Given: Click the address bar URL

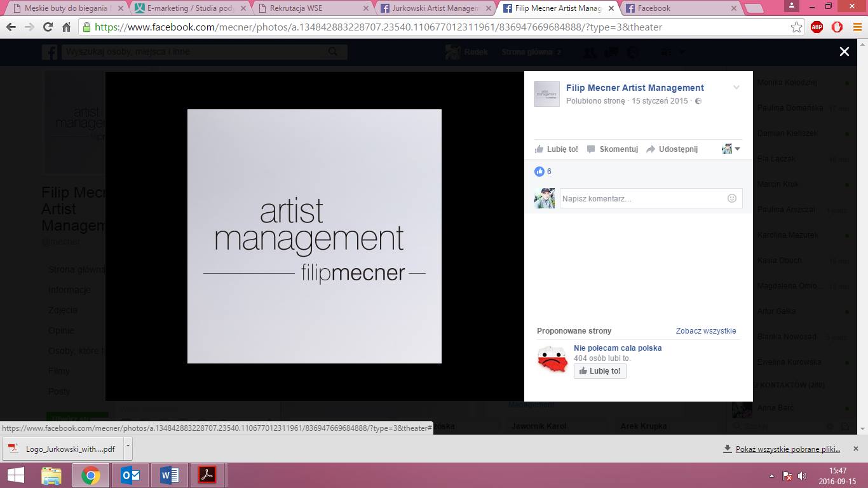Looking at the screenshot, I should (378, 27).
